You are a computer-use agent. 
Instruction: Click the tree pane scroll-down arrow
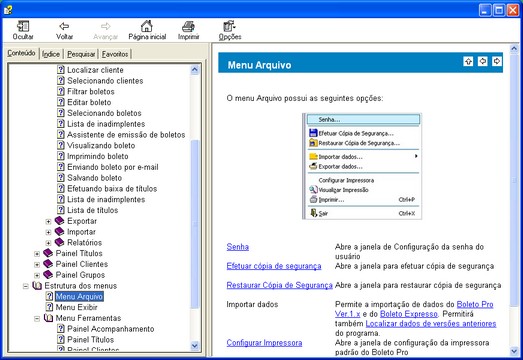pos(195,346)
